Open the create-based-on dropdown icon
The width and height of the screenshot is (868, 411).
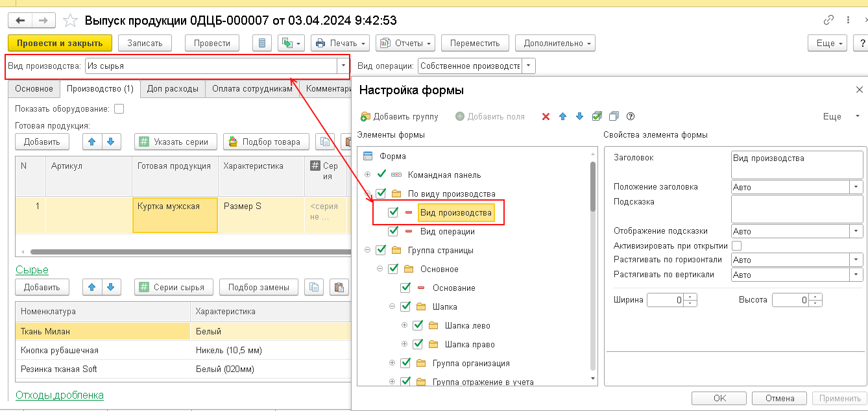[291, 44]
